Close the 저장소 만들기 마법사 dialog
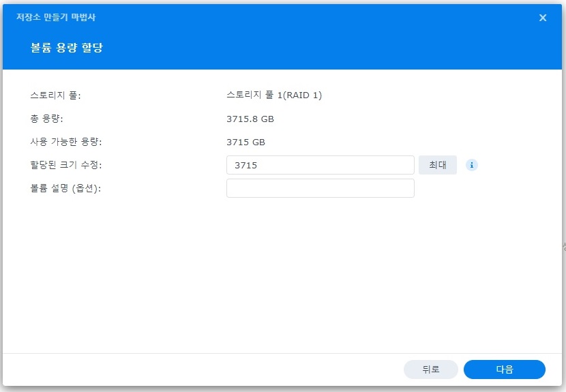The image size is (566, 392). 543,18
